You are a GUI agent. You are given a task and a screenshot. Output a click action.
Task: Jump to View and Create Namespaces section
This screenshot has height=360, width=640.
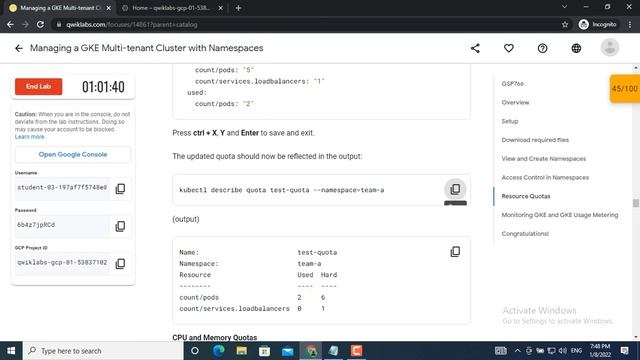[x=544, y=158]
